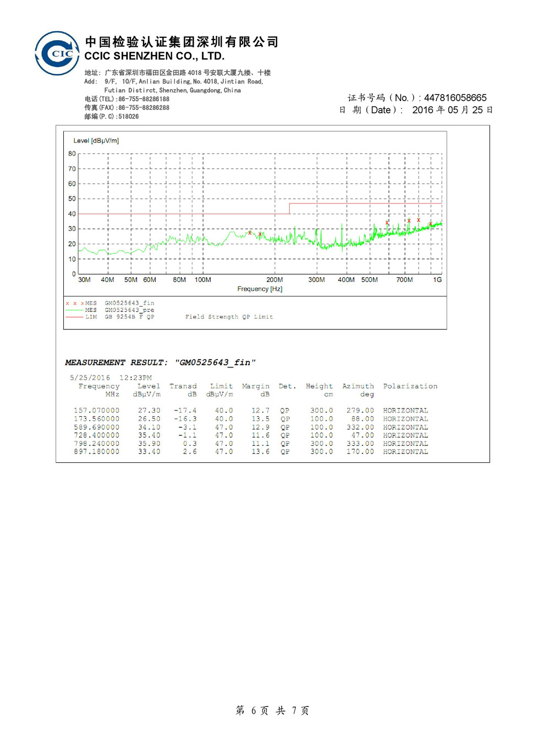Click the certificate number 447816058665
Viewport: 550px width, 756px height.
click(x=455, y=98)
